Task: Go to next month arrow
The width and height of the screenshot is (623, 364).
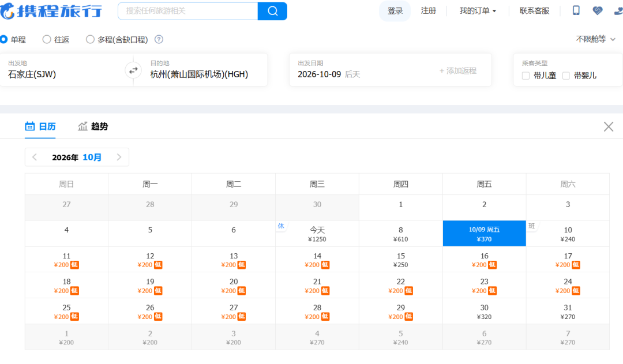Action: click(119, 157)
